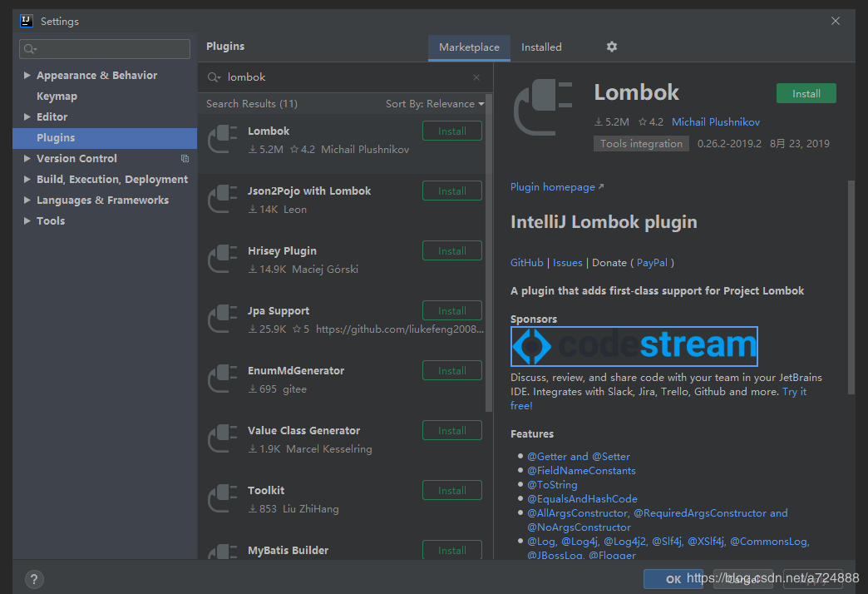Expand Build, Execution, Deployment node
The image size is (868, 594).
[27, 179]
